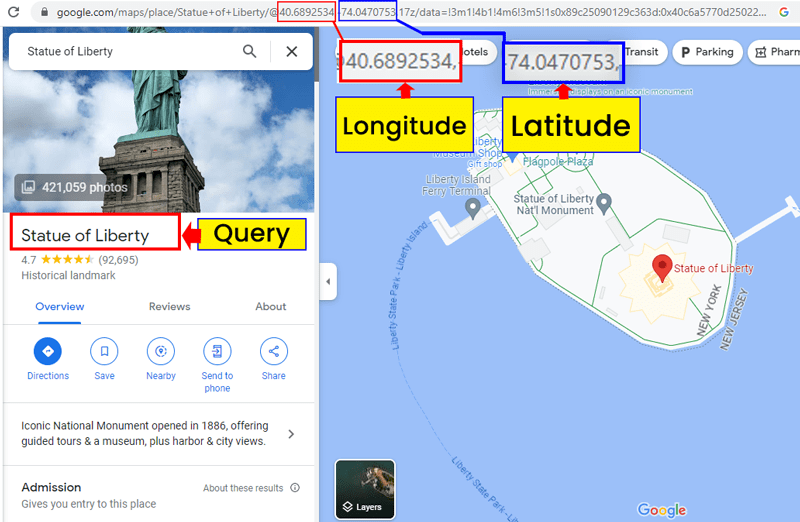Viewport: 800px width, 522px height.
Task: Click the Send to phone icon
Action: coord(217,351)
